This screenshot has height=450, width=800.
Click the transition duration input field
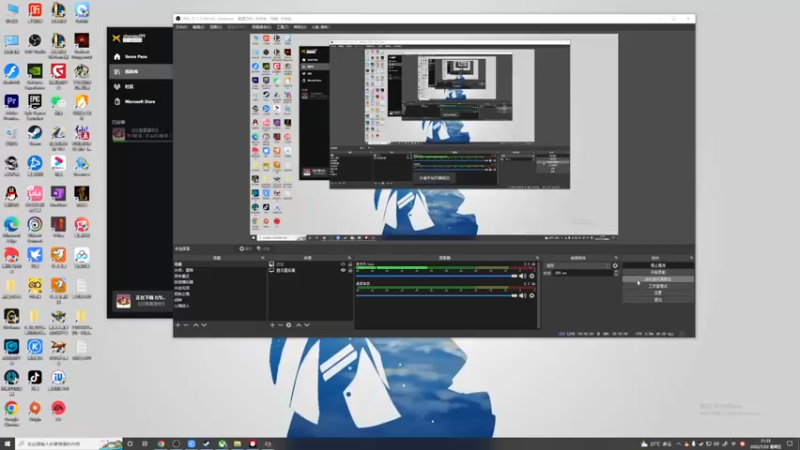[x=583, y=273]
